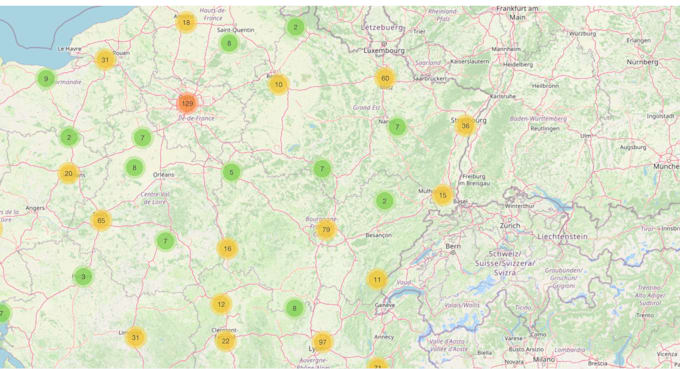Select the 15 cluster near Mulhouse
This screenshot has width=680, height=369.
coord(442,195)
